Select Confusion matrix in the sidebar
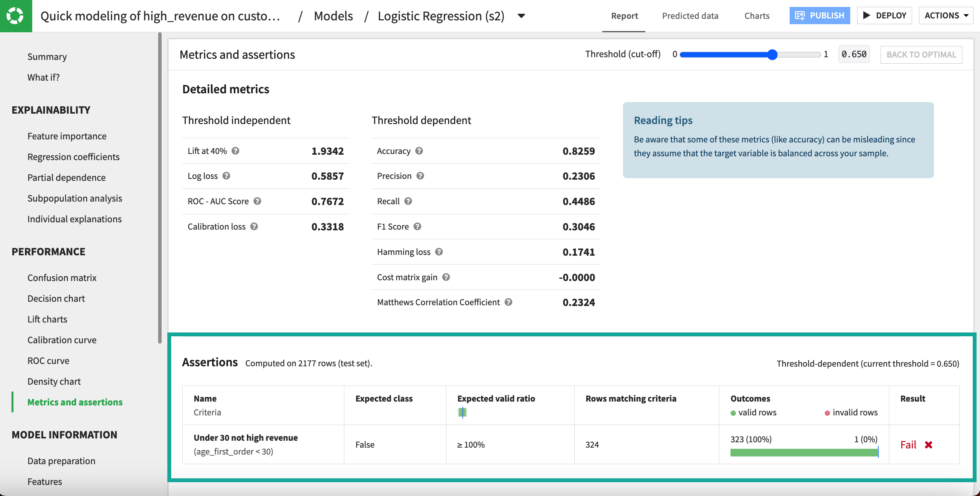 (62, 278)
